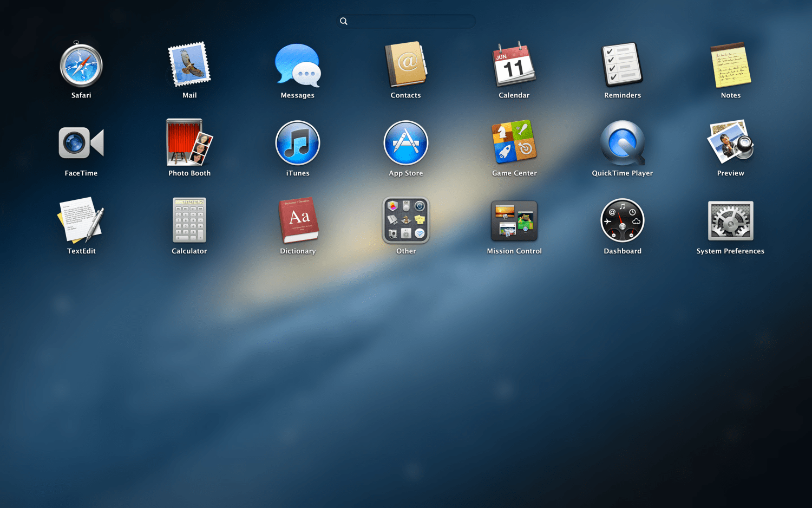
Task: Start FaceTime via the camera icon
Action: [81, 143]
